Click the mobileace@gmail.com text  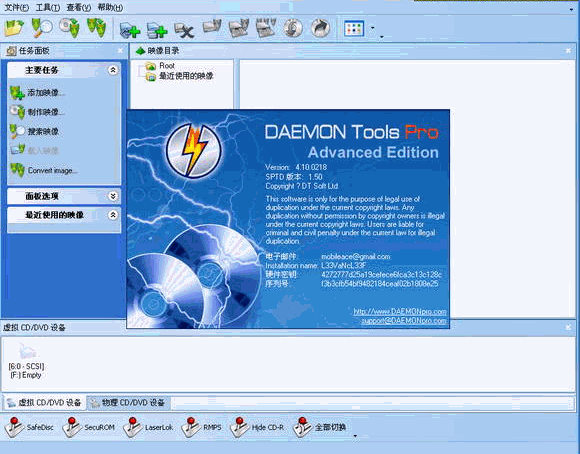(355, 256)
